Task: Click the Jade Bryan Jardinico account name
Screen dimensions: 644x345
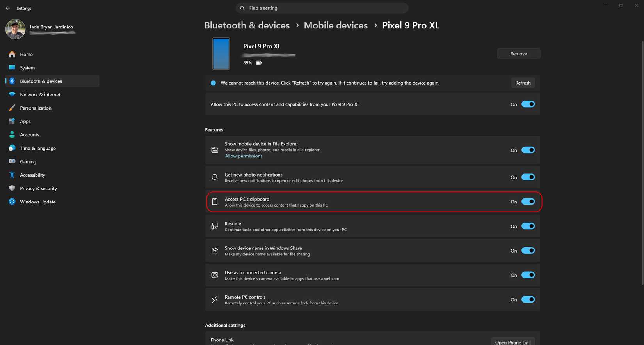Action: (51, 27)
